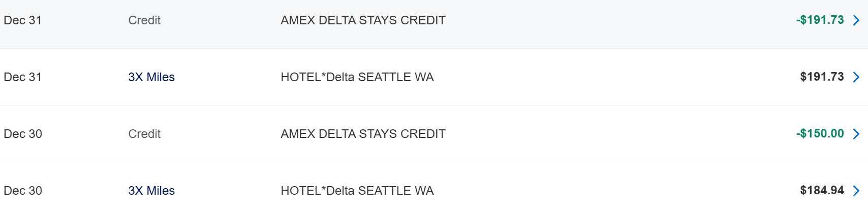
Task: Click the Credit label on Dec 31 row
Action: pyautogui.click(x=144, y=20)
